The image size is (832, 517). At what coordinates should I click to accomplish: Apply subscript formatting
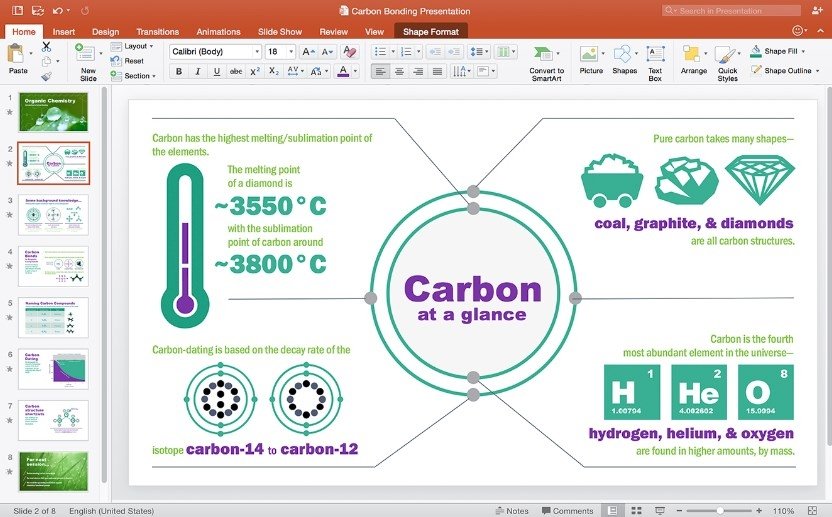tap(274, 71)
